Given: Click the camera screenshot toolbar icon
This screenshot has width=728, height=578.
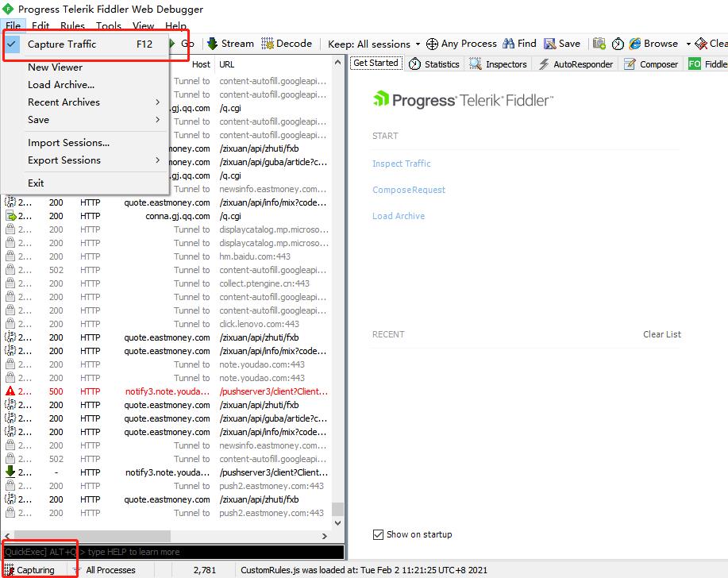Looking at the screenshot, I should click(599, 44).
